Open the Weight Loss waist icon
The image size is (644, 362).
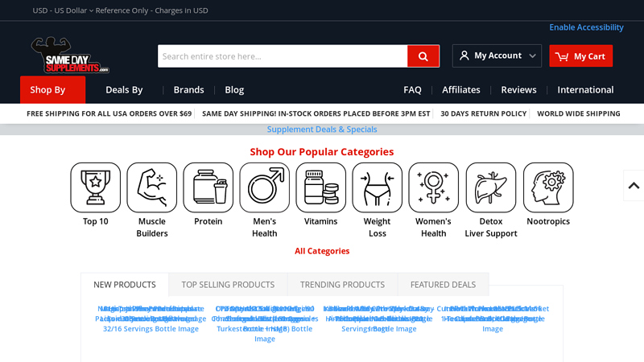(377, 187)
